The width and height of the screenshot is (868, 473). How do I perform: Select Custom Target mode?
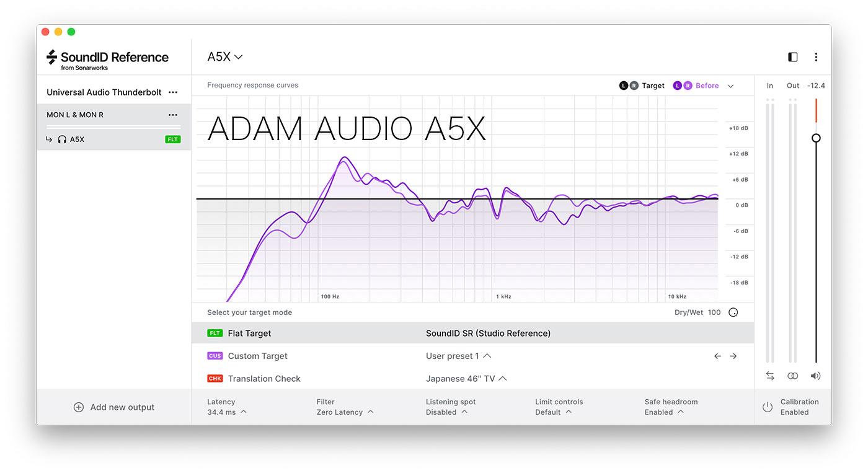pyautogui.click(x=473, y=356)
